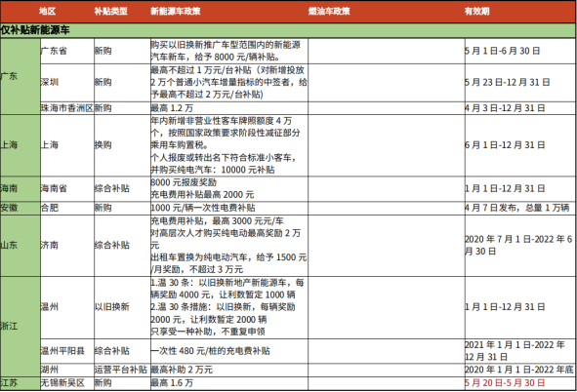Click validity 5 月 1 日-6 月 30 日
Image resolution: width=577 pixels, height=392 pixels.
tap(520, 51)
